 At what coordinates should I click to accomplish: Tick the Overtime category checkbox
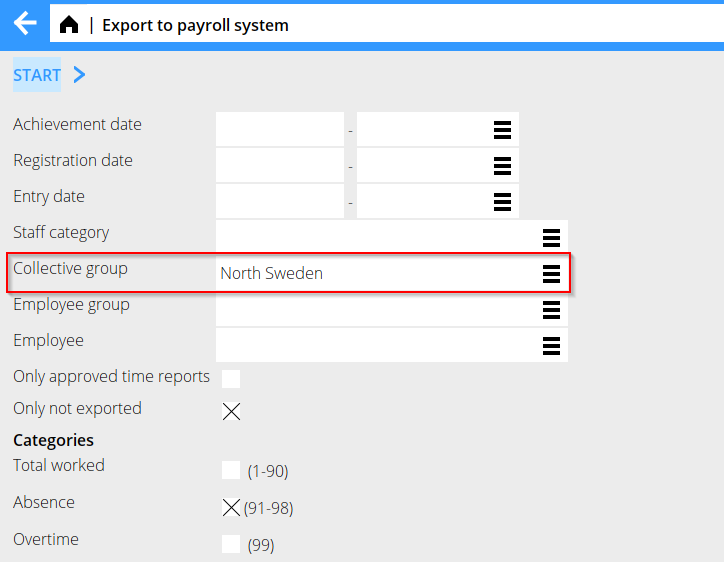click(x=231, y=544)
